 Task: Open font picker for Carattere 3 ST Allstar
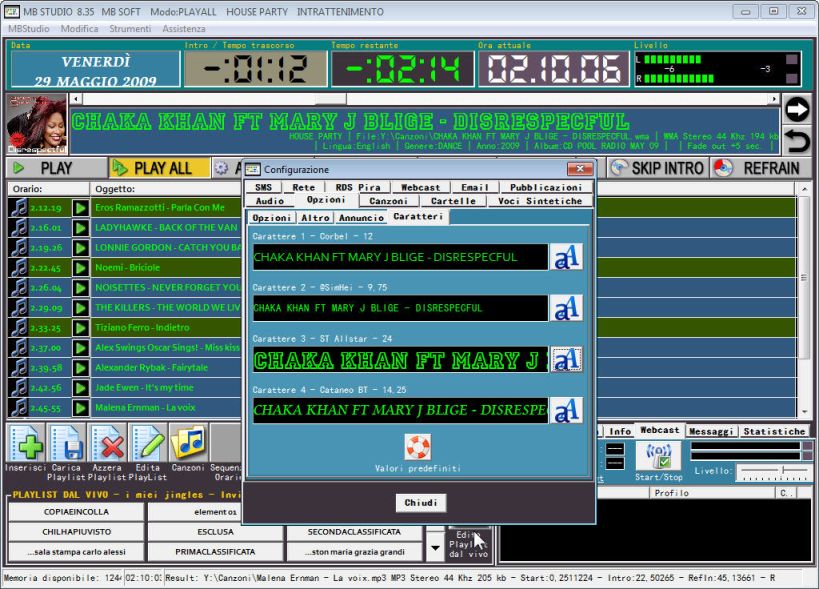(x=567, y=359)
